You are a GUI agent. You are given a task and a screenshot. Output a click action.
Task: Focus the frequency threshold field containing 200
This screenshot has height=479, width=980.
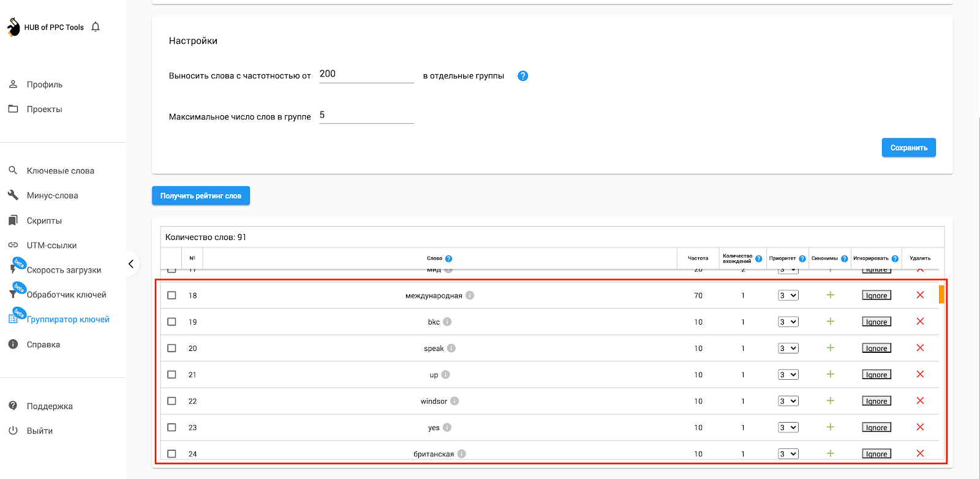(366, 74)
